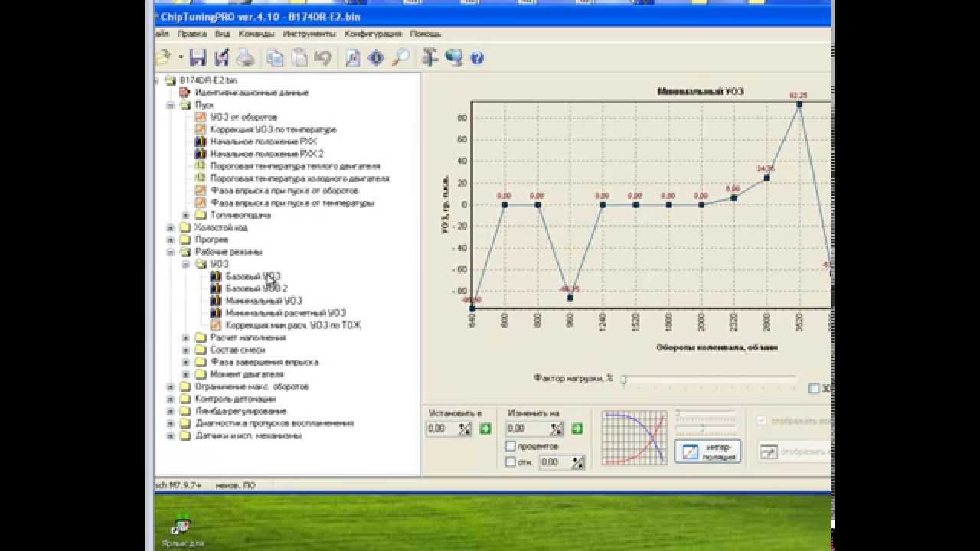Open the 'Правка' menu

[x=191, y=34]
